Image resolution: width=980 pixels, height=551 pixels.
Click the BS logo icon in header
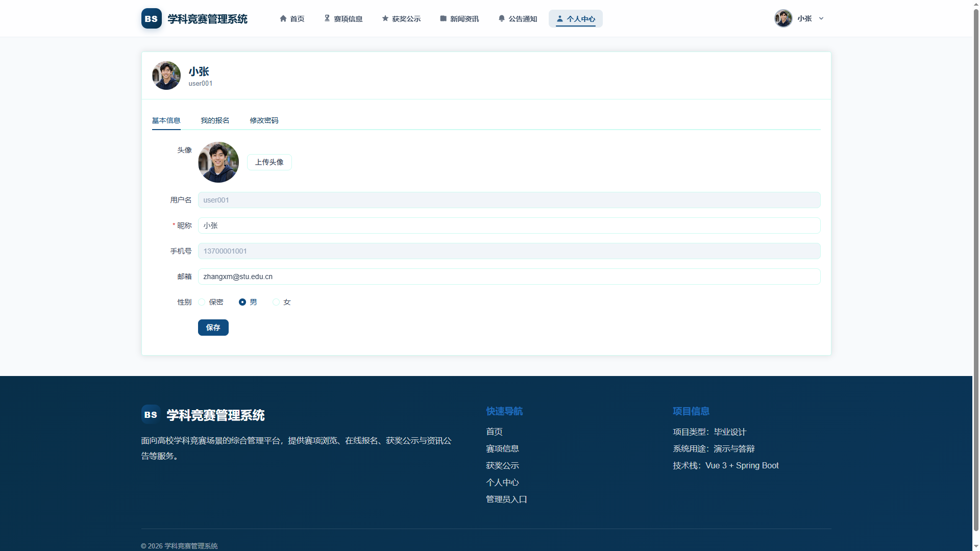(151, 18)
